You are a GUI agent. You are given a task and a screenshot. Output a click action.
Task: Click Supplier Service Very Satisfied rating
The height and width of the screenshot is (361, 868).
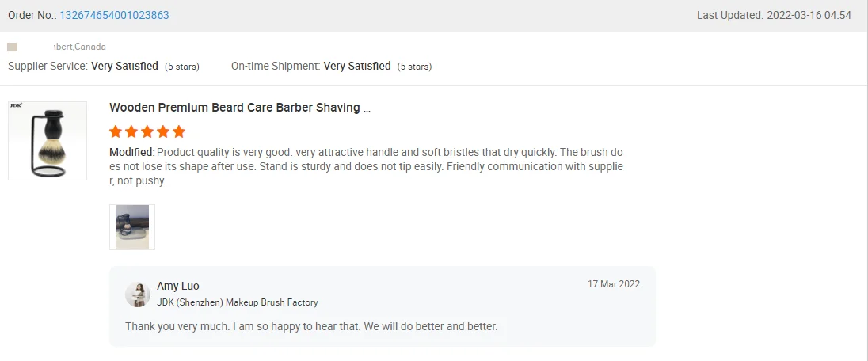click(x=124, y=66)
